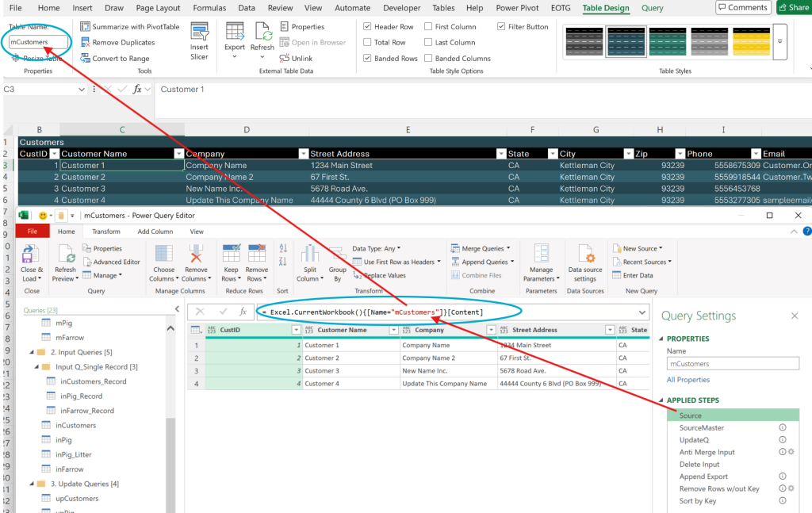
Task: Click the Export table icon
Action: click(235, 32)
